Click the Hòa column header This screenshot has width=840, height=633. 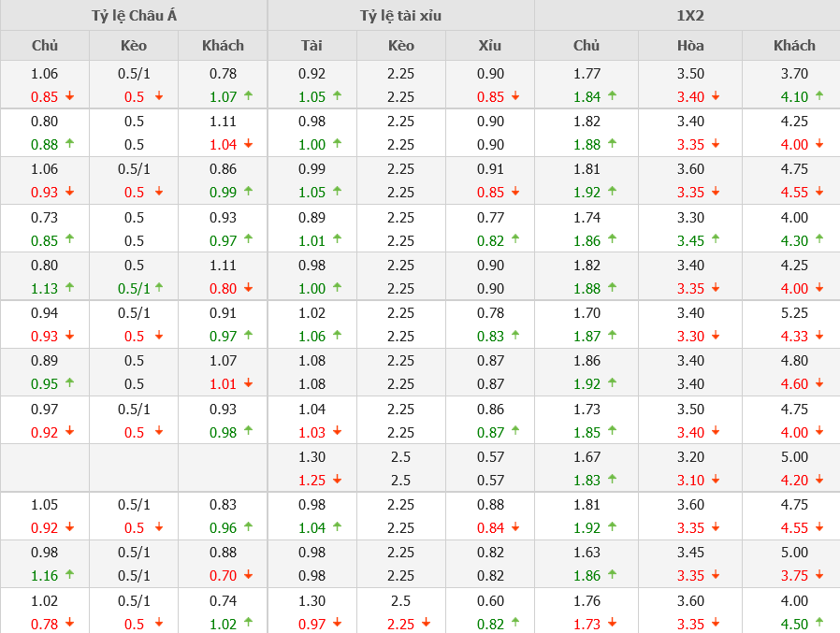(690, 45)
